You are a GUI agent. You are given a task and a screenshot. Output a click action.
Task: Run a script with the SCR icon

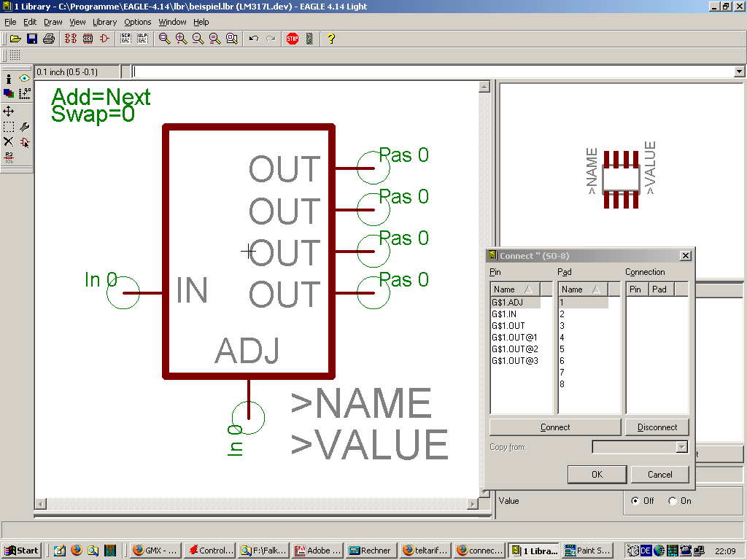pos(125,39)
